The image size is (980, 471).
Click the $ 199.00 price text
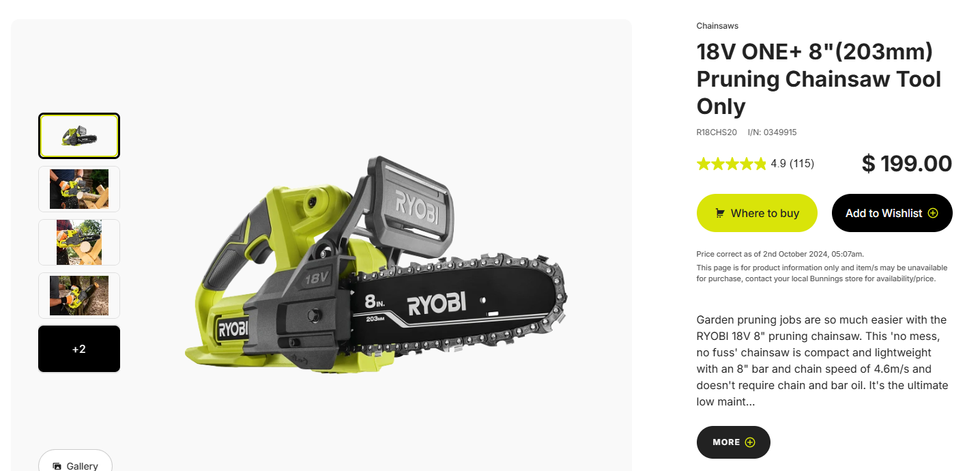[x=907, y=164]
